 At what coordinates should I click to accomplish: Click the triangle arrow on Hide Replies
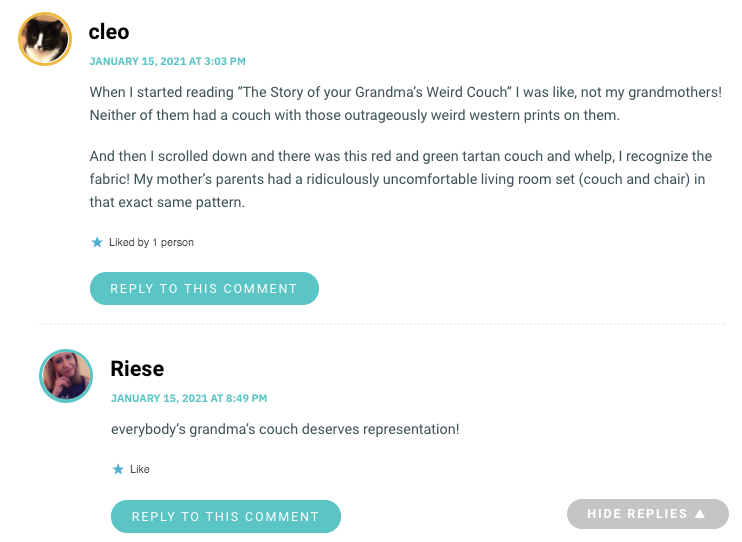(700, 514)
